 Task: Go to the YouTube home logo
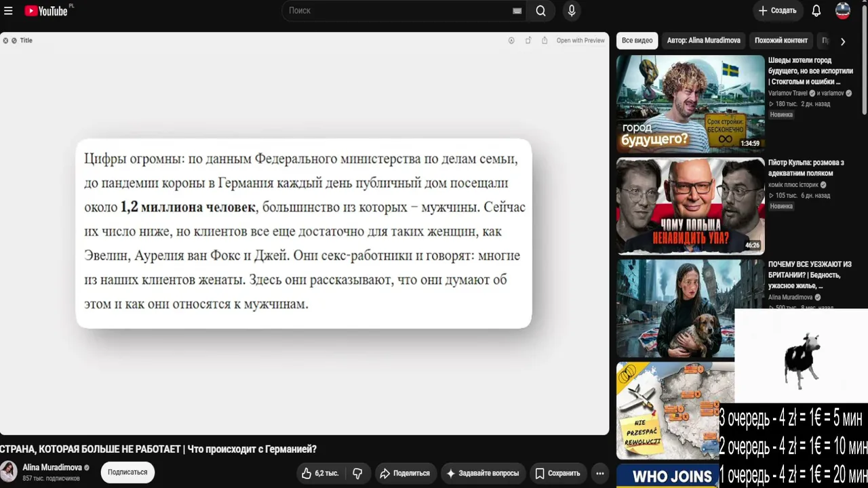[x=46, y=11]
